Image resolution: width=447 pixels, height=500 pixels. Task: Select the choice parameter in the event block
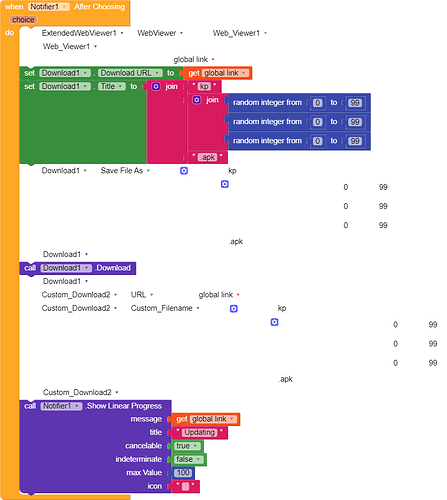23,20
